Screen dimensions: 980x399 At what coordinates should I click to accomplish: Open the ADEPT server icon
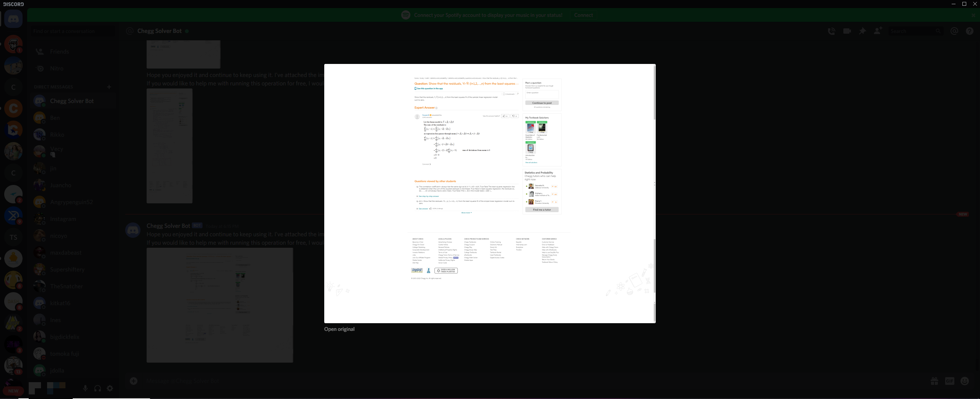click(x=13, y=323)
